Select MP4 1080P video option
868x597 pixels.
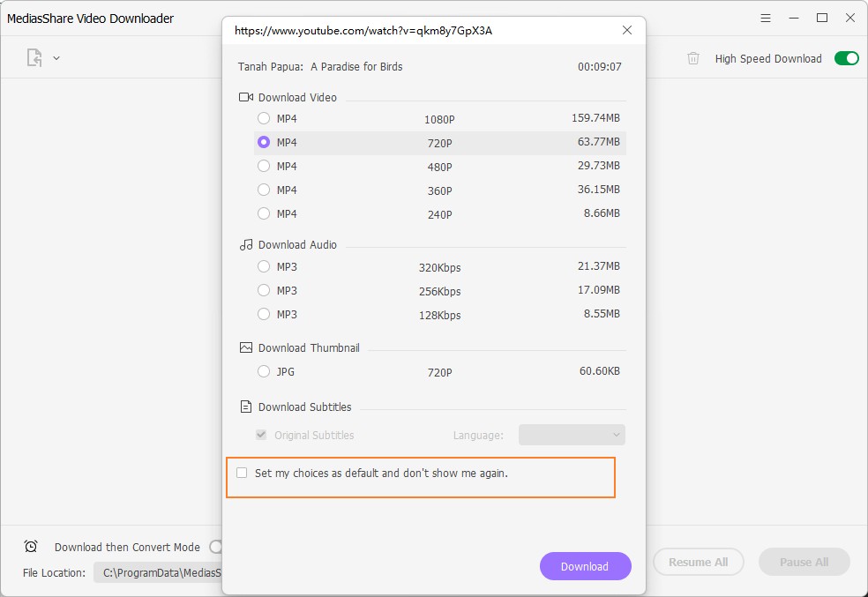click(264, 118)
